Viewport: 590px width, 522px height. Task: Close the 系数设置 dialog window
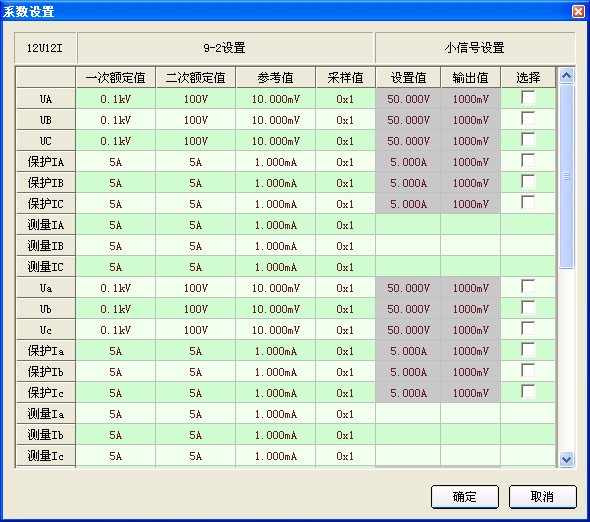[578, 11]
